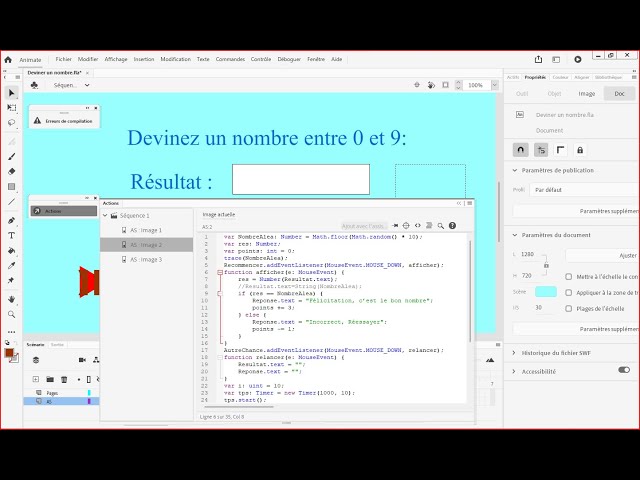The width and height of the screenshot is (640, 480).
Task: Open the Insertion menu
Action: (x=144, y=59)
